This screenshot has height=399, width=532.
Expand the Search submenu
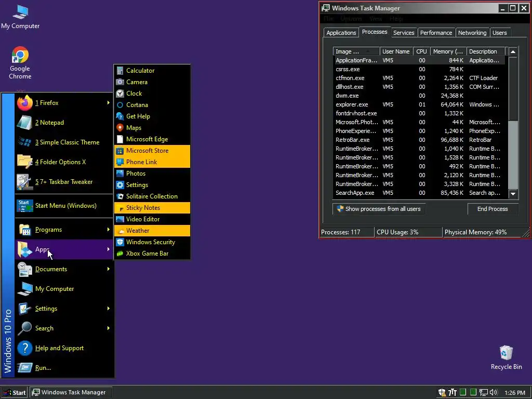[x=64, y=328]
